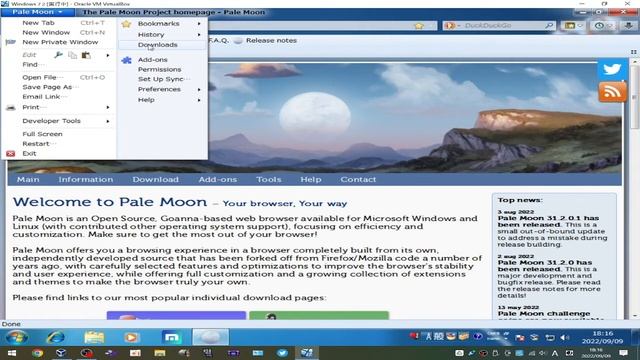Open the downloads arrow toolbar button
The image size is (640, 360).
coord(628,26)
